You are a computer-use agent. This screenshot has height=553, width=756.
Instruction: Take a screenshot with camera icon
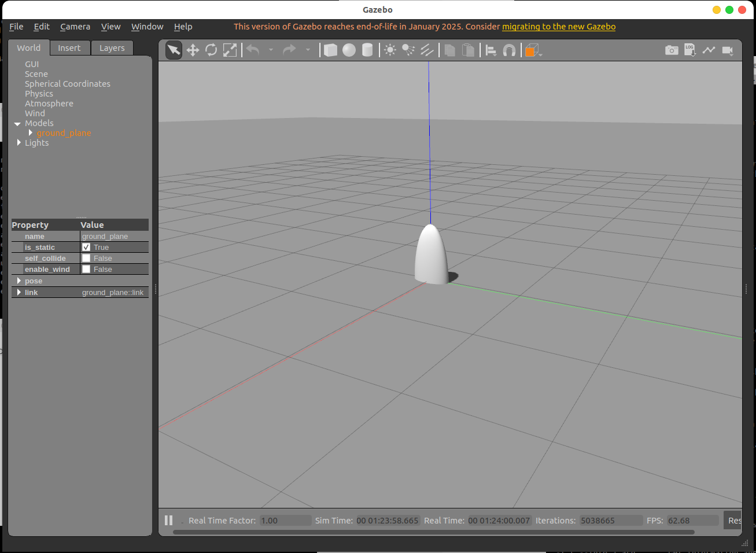tap(672, 50)
